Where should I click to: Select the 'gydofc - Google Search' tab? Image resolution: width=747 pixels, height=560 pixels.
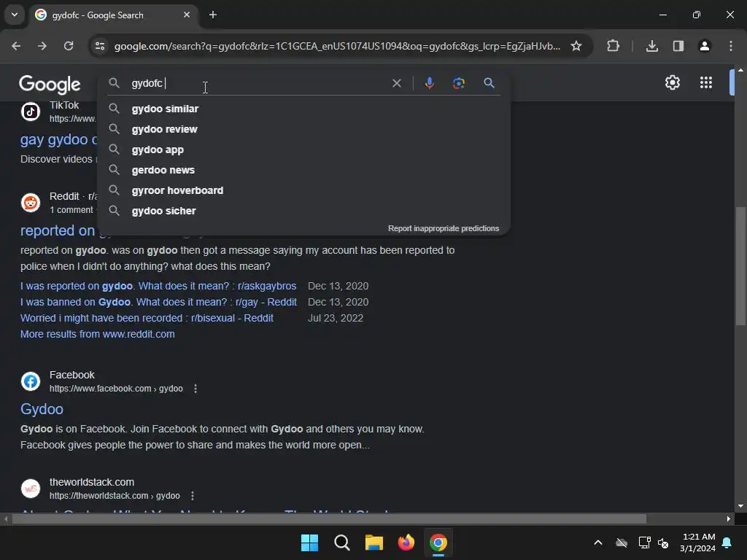click(113, 15)
